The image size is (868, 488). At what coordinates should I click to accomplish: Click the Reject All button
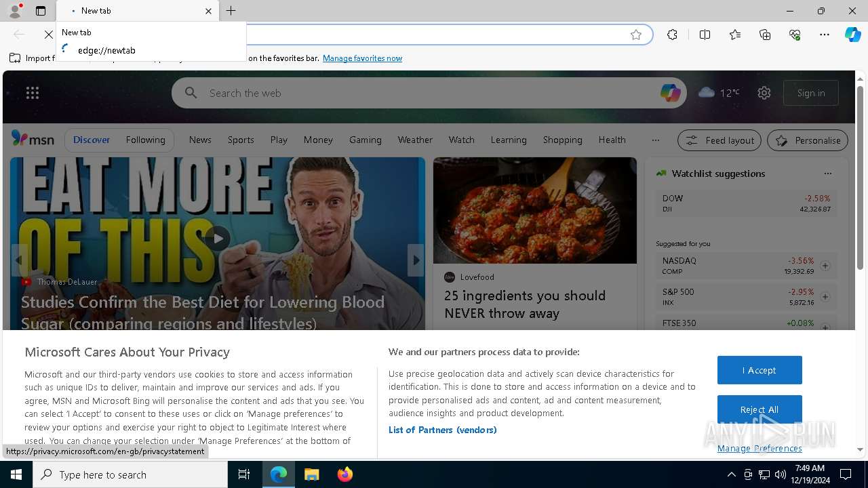coord(759,409)
